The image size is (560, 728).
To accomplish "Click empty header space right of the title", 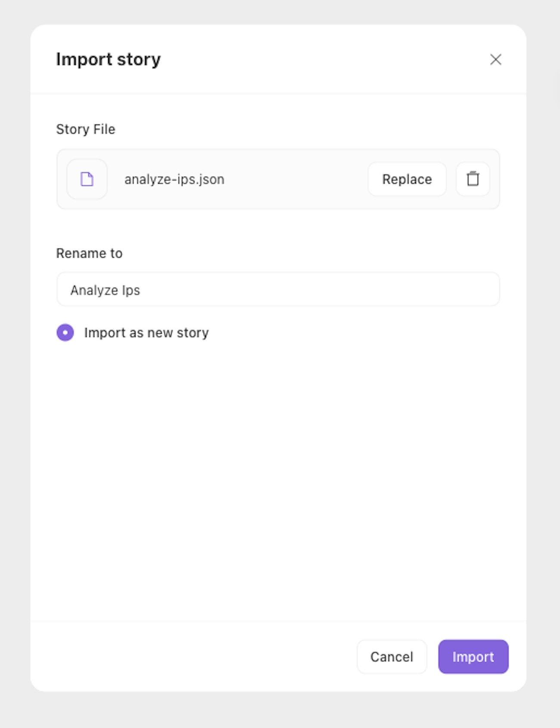I will coord(323,59).
